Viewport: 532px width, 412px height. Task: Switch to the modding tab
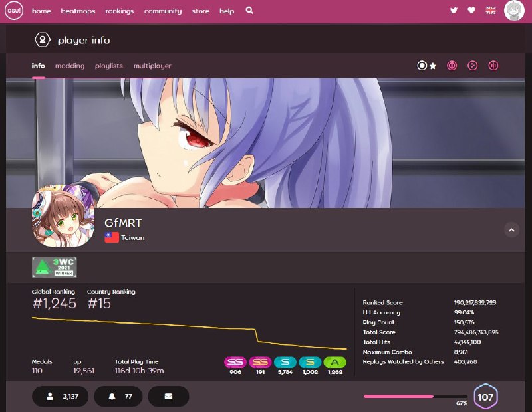tap(70, 66)
